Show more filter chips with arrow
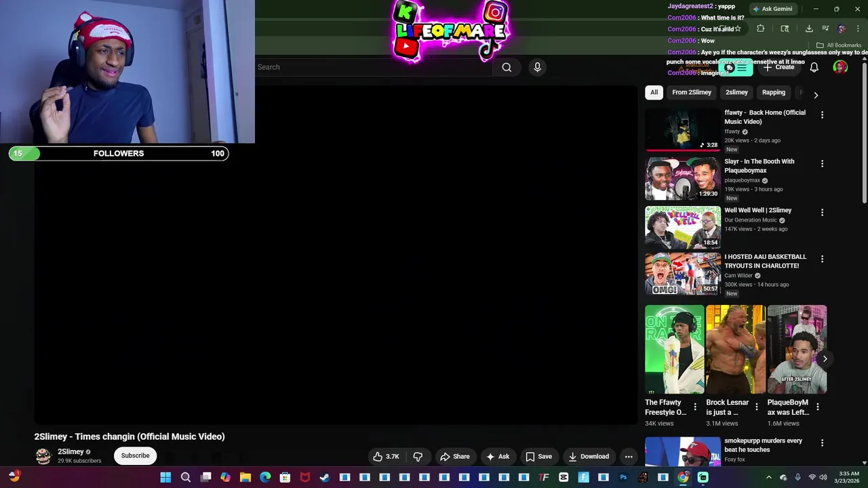 816,95
